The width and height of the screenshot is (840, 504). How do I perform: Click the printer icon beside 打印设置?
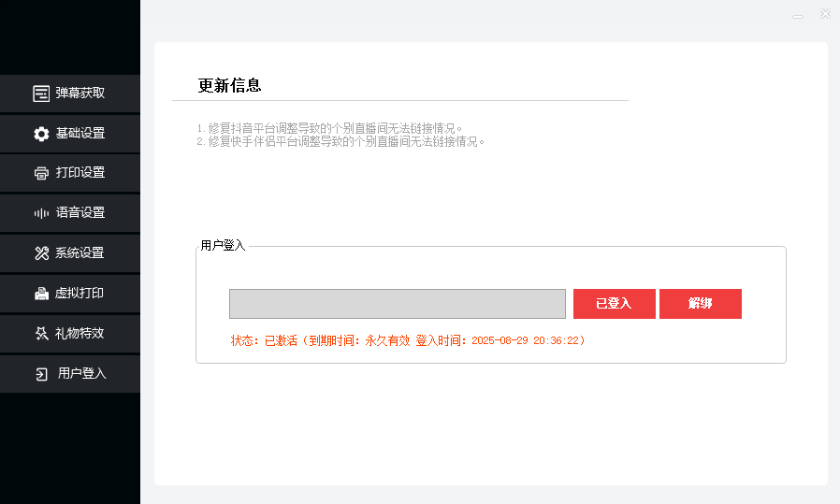[41, 173]
